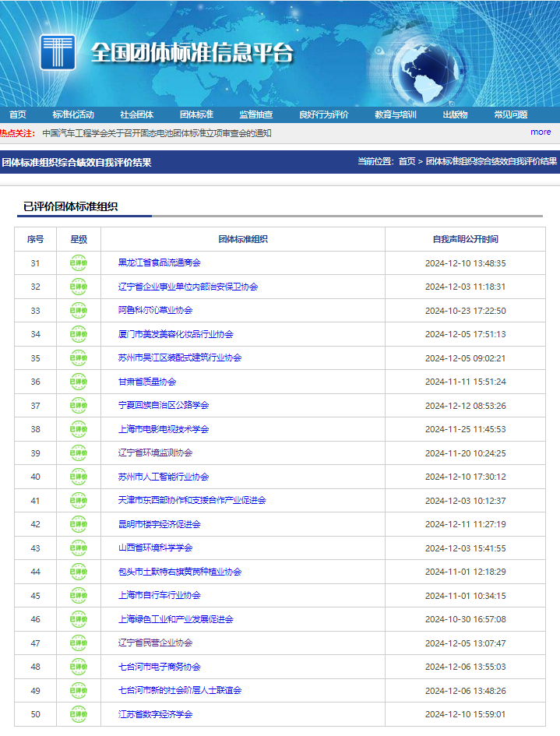The height and width of the screenshot is (736, 560).
Task: Click the 已评价 badge for row 41
Action: 79,500
